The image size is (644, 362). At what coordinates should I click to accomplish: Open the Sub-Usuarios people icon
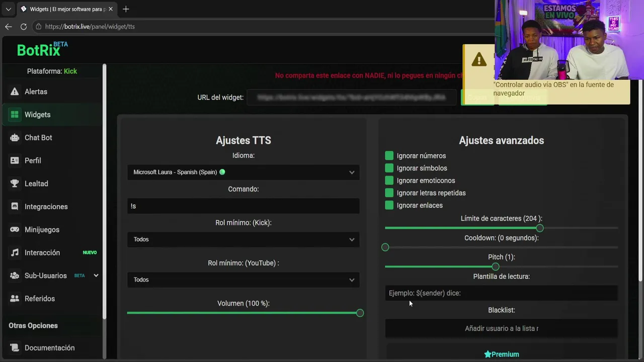click(x=15, y=276)
